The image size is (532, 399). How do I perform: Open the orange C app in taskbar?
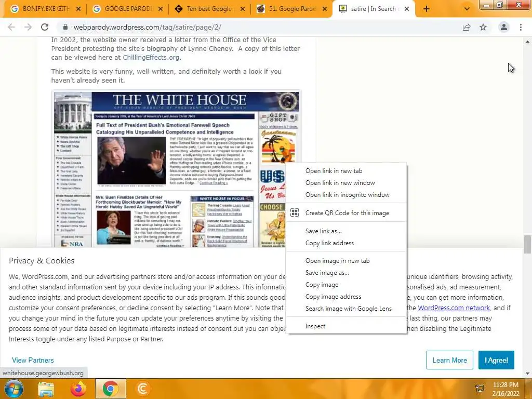[142, 389]
